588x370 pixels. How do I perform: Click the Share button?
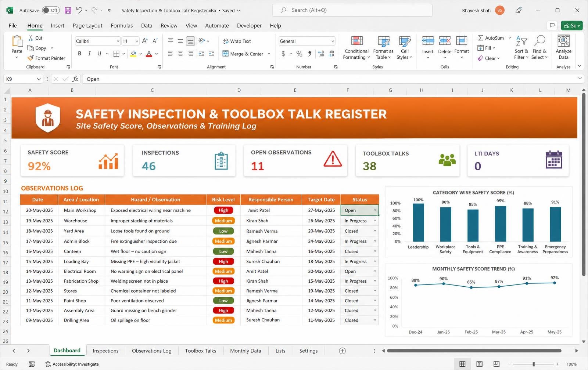pos(571,25)
